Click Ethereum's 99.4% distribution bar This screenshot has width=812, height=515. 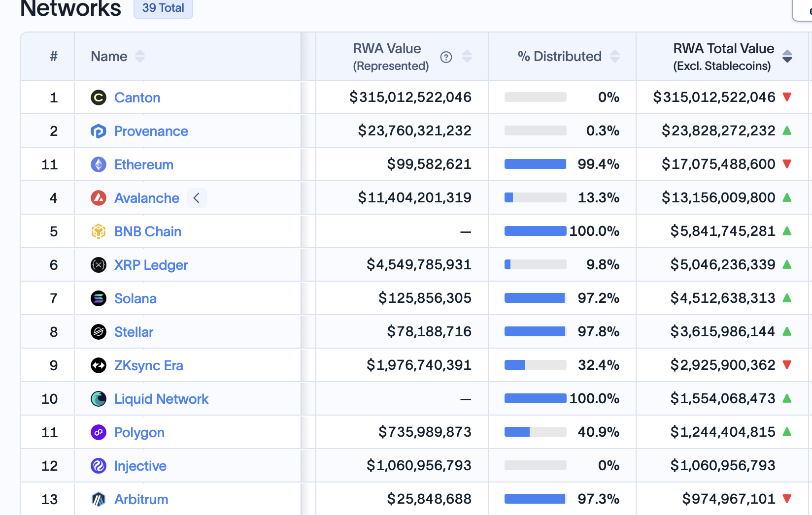[536, 164]
